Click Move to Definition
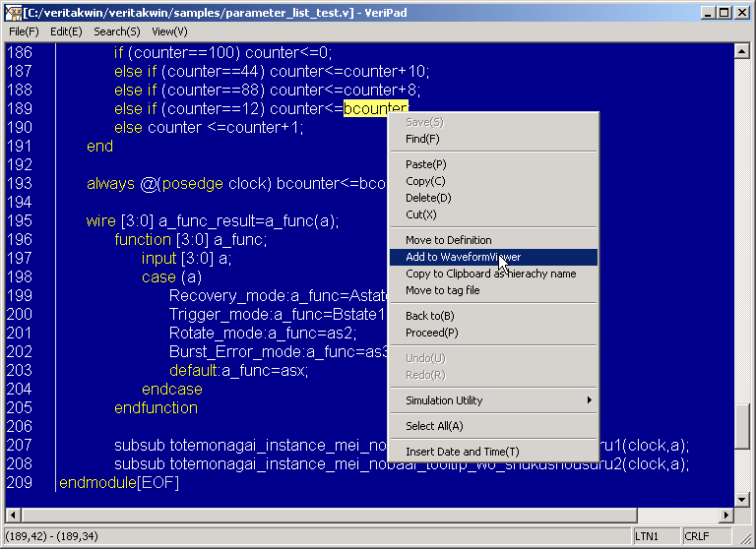 [x=448, y=240]
